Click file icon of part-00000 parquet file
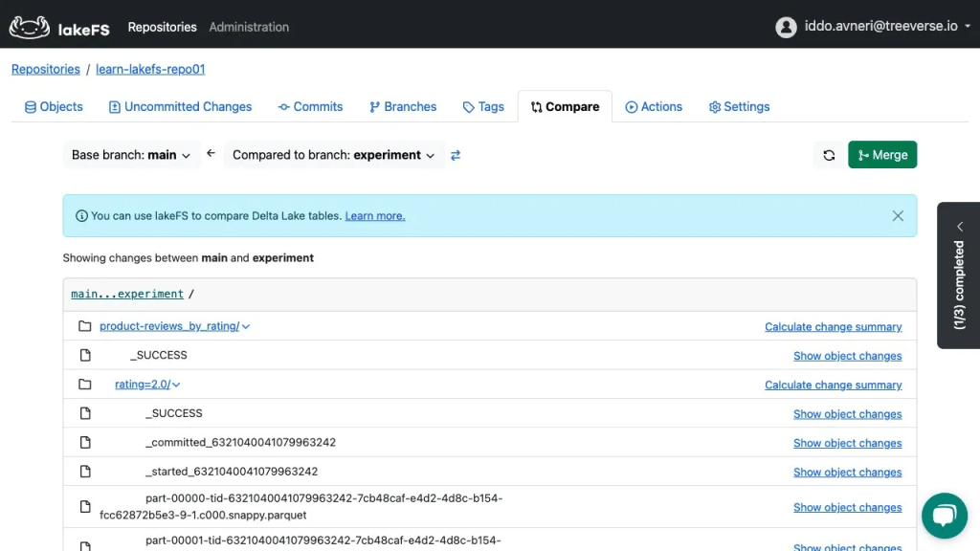Viewport: 980px width, 551px height. pyautogui.click(x=85, y=507)
